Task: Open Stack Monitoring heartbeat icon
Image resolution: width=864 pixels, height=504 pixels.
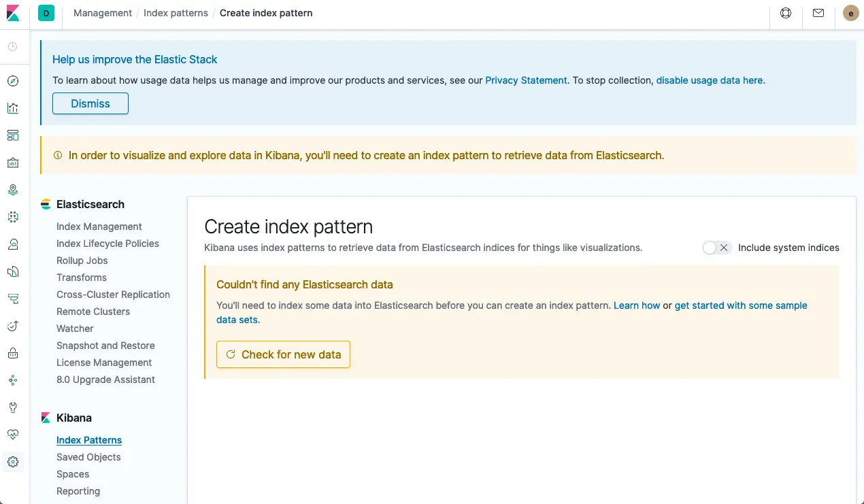Action: (13, 435)
